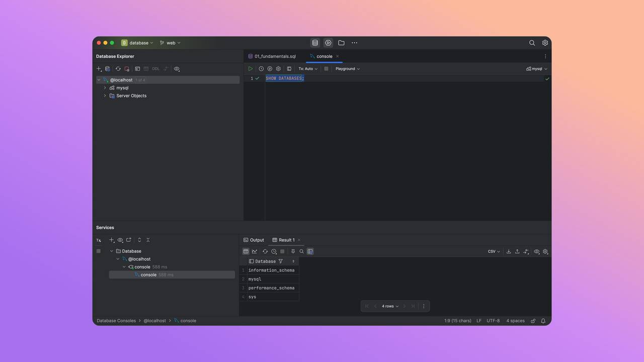Open the title bar three-dots more menu

354,43
